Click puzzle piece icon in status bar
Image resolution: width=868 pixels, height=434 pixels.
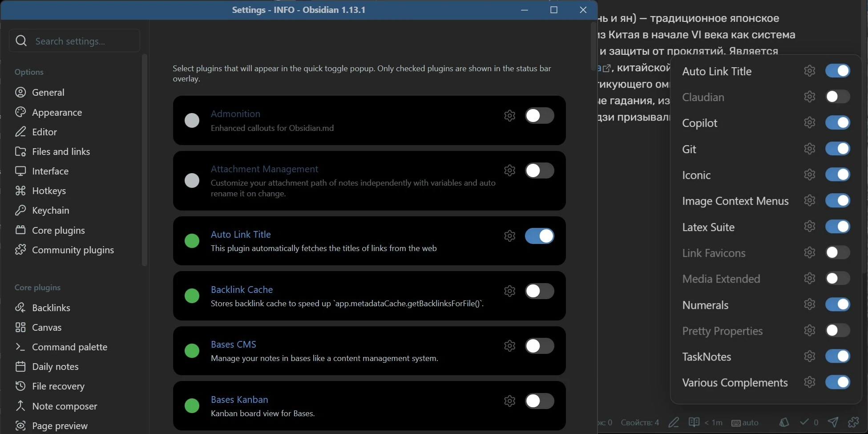click(853, 422)
